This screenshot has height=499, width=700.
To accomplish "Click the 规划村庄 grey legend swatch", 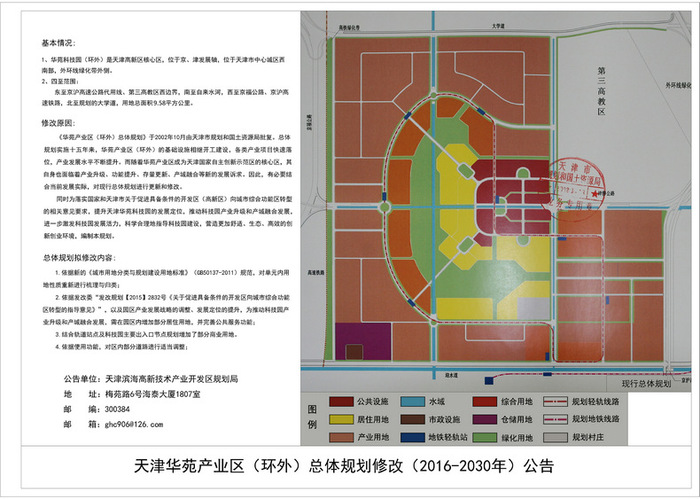I will click(x=555, y=437).
